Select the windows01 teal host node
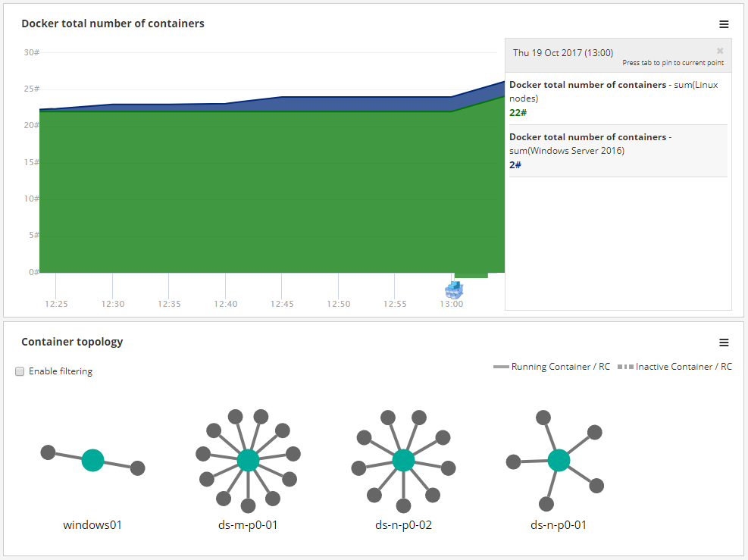Image resolution: width=748 pixels, height=560 pixels. 92,460
